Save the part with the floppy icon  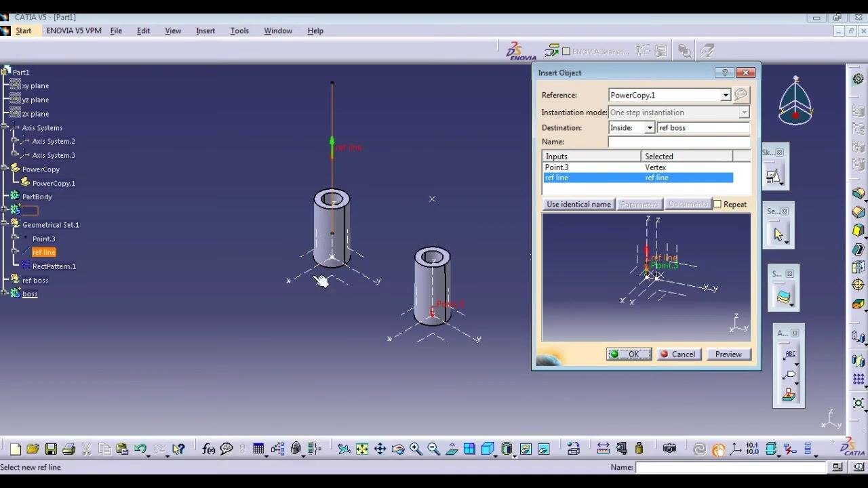(x=51, y=449)
